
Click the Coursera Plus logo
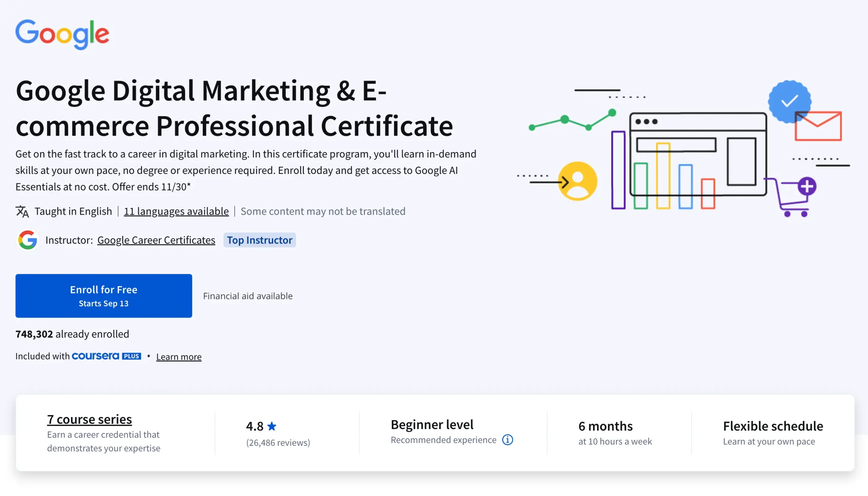click(x=106, y=356)
